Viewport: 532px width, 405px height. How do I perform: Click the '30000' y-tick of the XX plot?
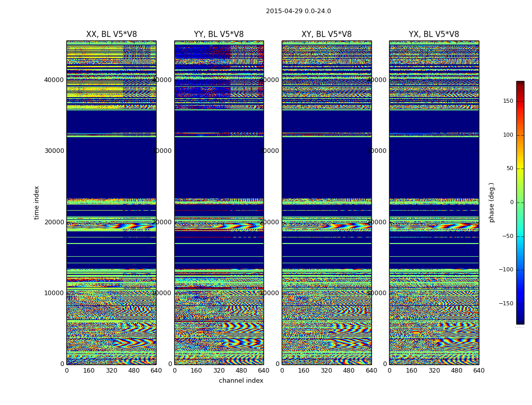(54, 151)
